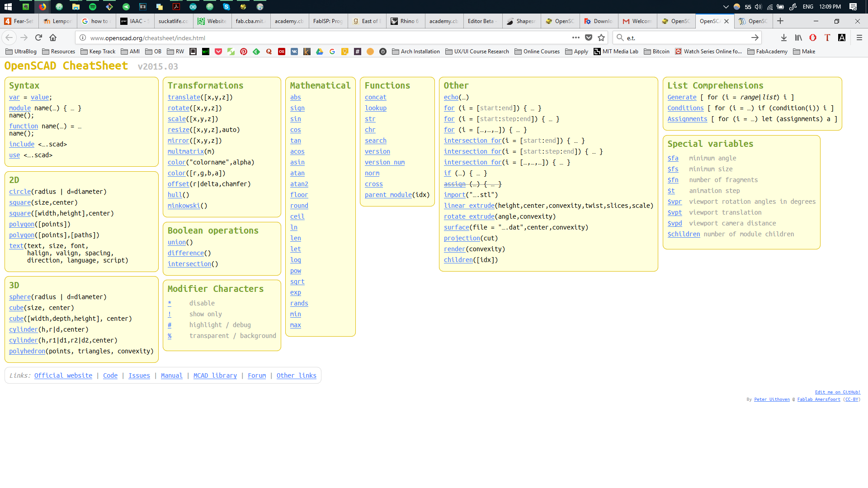Screen dimensions: 868x488
Task: Open the UX/UI Course Research bookmarks folder
Action: 477,52
